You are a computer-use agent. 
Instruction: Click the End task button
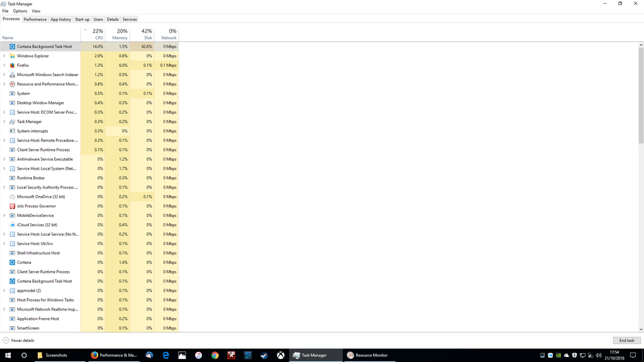pyautogui.click(x=627, y=341)
